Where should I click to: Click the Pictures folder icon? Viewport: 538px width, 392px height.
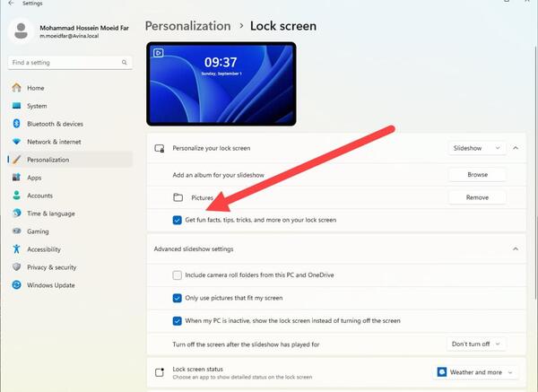coord(178,197)
